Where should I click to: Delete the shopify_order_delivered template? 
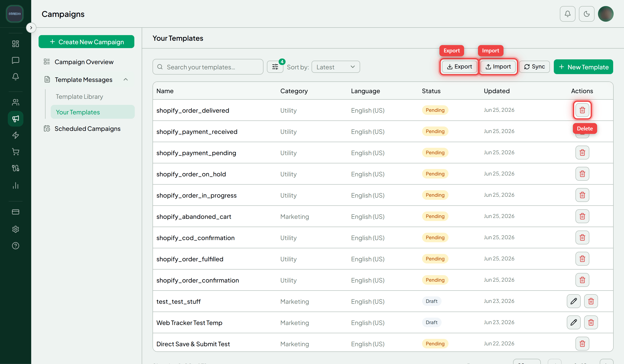[582, 110]
